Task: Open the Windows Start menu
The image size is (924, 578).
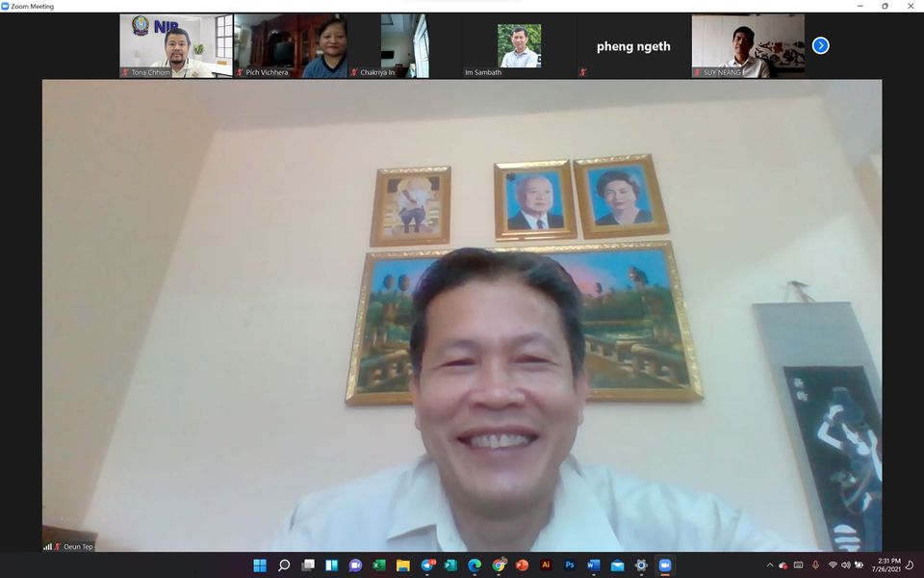Action: tap(260, 565)
